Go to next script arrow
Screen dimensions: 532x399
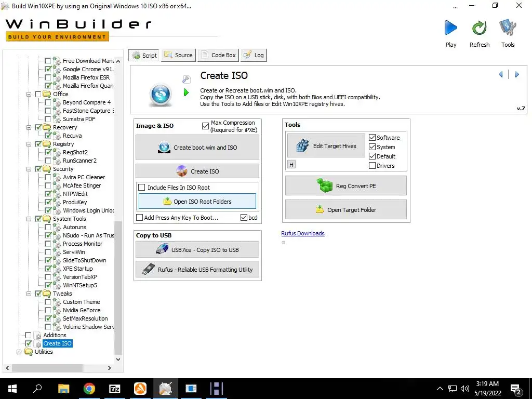point(517,74)
